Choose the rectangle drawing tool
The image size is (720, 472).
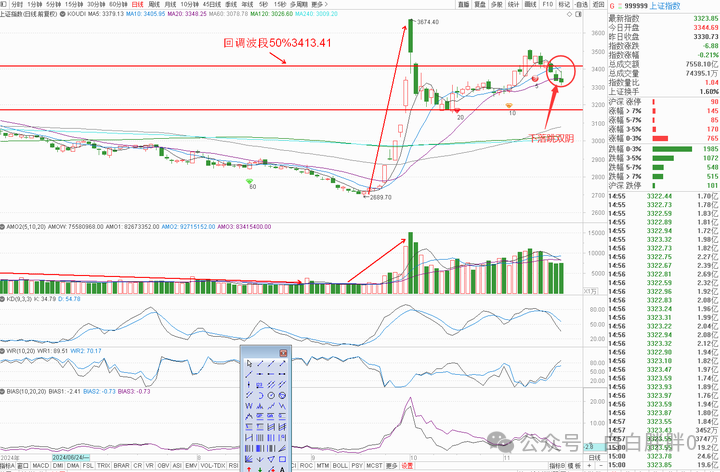[282, 459]
